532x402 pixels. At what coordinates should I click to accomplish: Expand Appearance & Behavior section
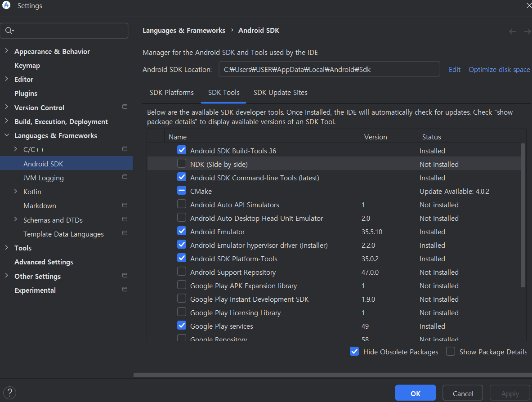(6, 51)
